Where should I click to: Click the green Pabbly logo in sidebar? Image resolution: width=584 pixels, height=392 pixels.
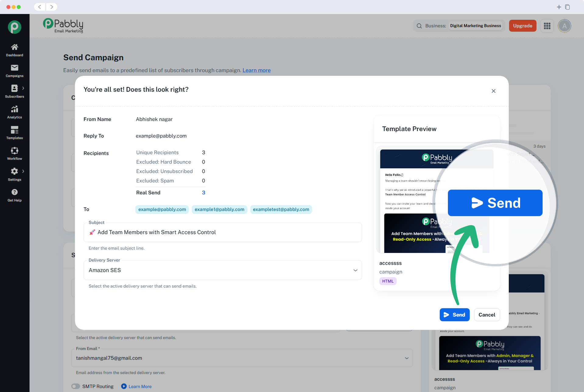pos(15,27)
